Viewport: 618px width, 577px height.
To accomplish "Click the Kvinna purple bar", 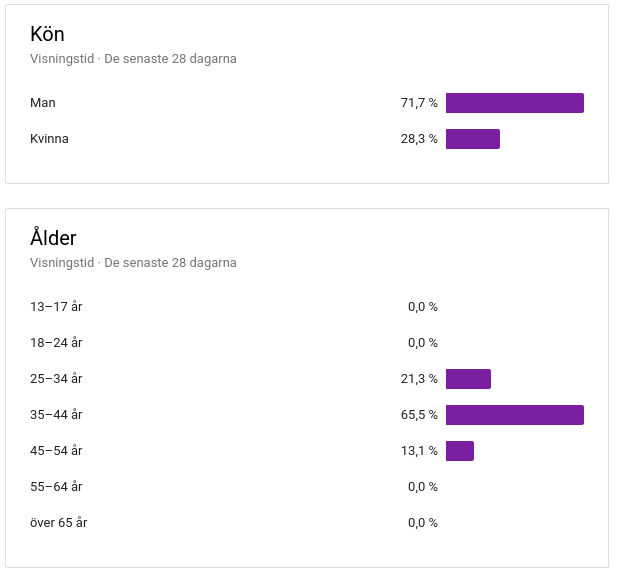I will [473, 139].
